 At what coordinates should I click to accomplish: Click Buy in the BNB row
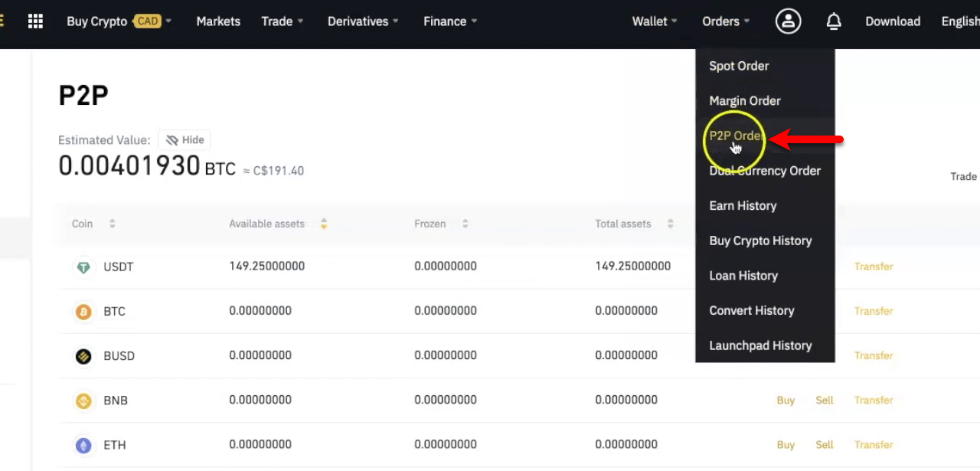pos(786,400)
